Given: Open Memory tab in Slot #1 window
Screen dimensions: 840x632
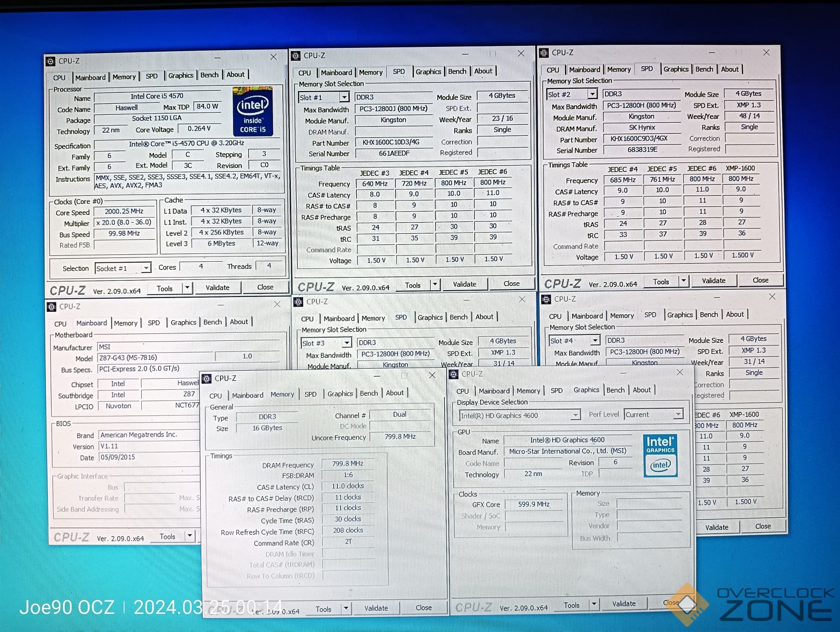Looking at the screenshot, I should pos(371,73).
